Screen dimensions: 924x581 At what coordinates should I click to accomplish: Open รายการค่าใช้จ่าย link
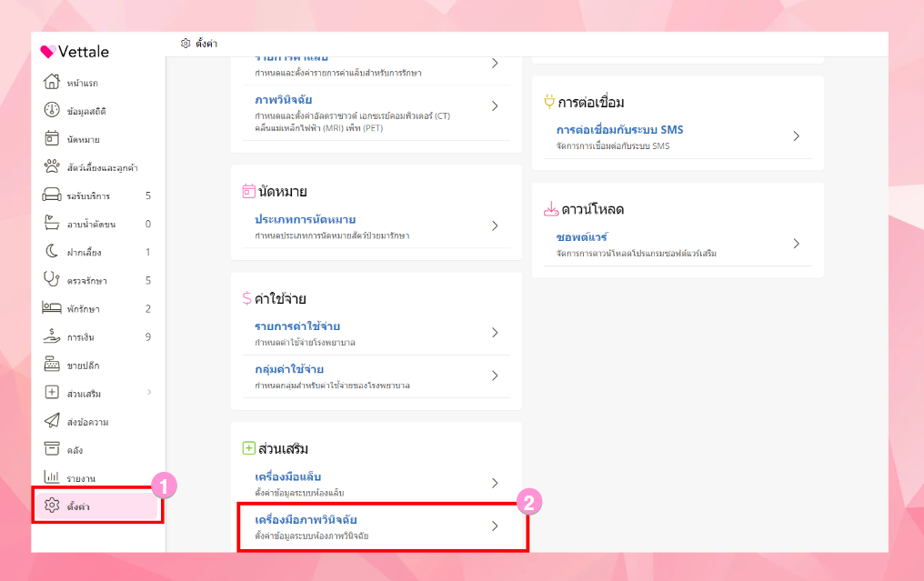coord(297,326)
